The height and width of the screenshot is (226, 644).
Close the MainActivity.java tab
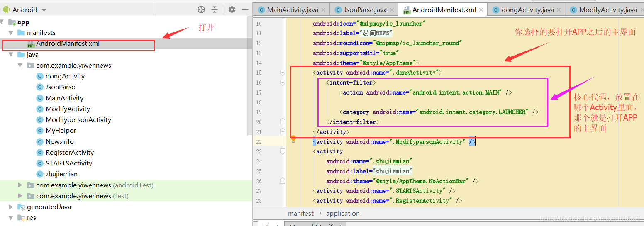[324, 10]
